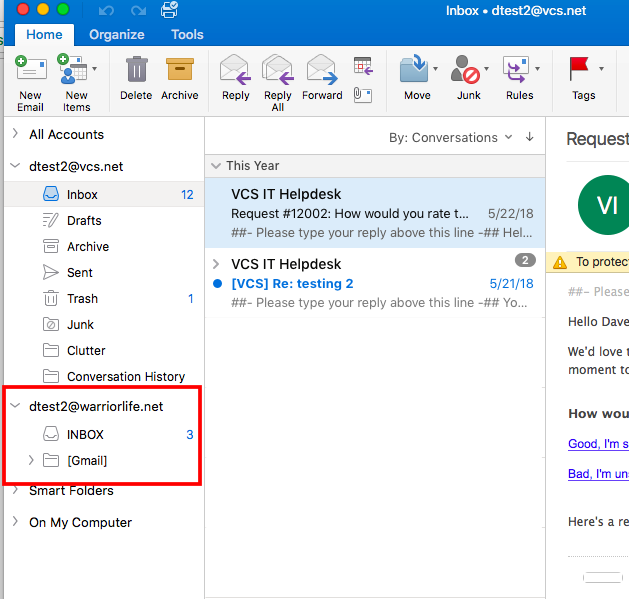Select the Inbox folder with 12 unread
The height and width of the screenshot is (599, 629).
[x=104, y=194]
